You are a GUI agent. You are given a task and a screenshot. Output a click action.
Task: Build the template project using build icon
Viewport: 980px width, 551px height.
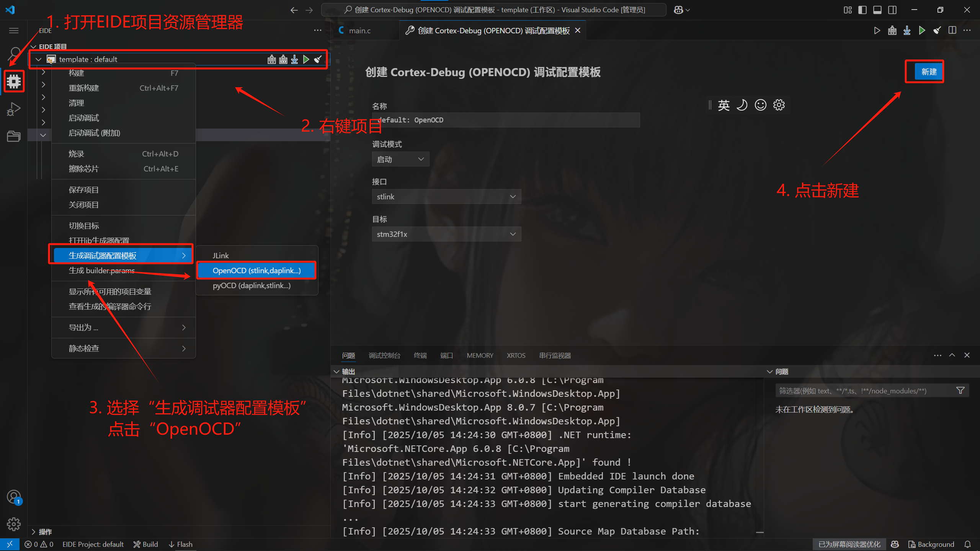(271, 59)
